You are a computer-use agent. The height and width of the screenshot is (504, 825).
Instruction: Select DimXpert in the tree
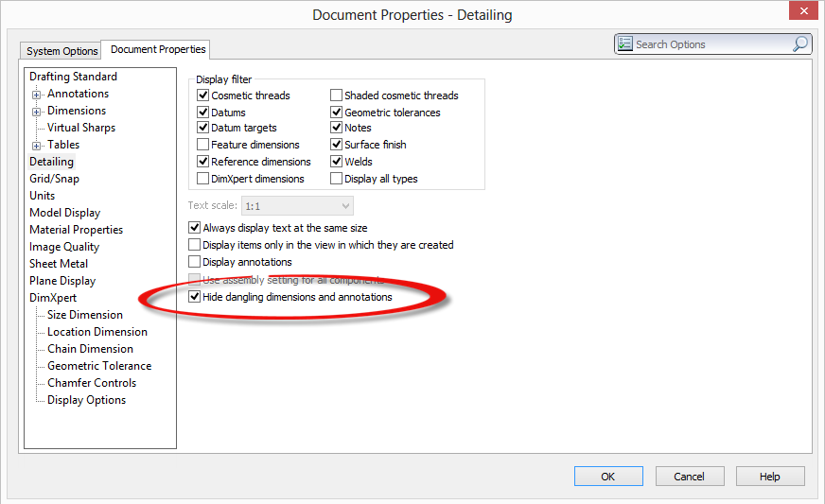point(53,298)
